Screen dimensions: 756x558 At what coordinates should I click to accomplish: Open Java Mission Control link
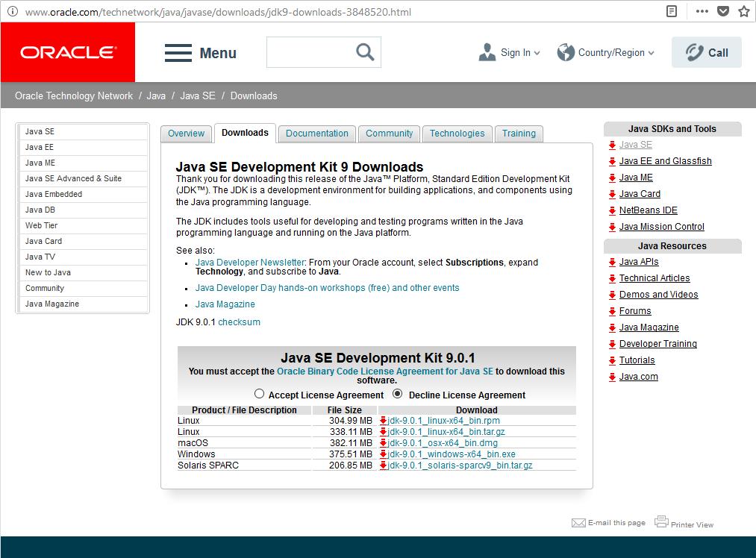(x=661, y=227)
